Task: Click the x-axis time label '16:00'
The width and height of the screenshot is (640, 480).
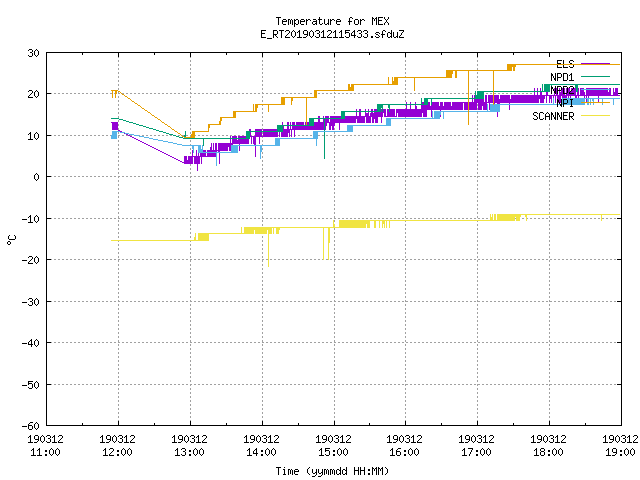Action: [404, 452]
